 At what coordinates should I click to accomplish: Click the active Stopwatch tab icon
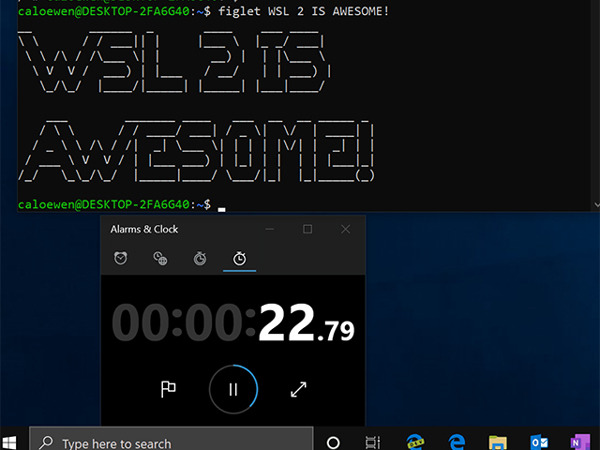[240, 259]
